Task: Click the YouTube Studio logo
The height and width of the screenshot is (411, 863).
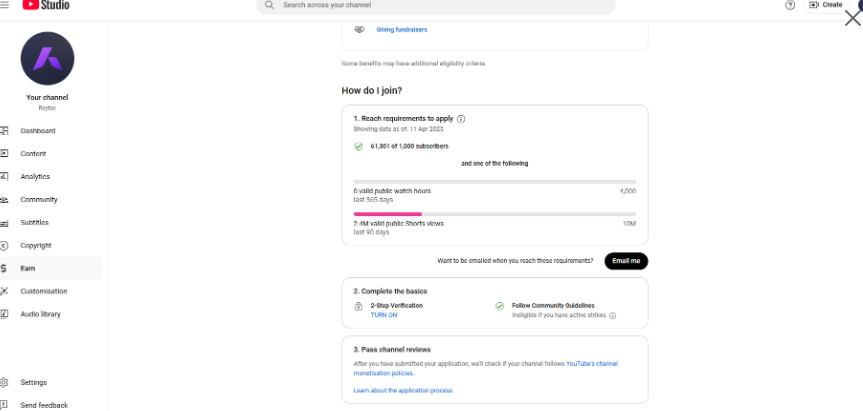Action: 46,5
